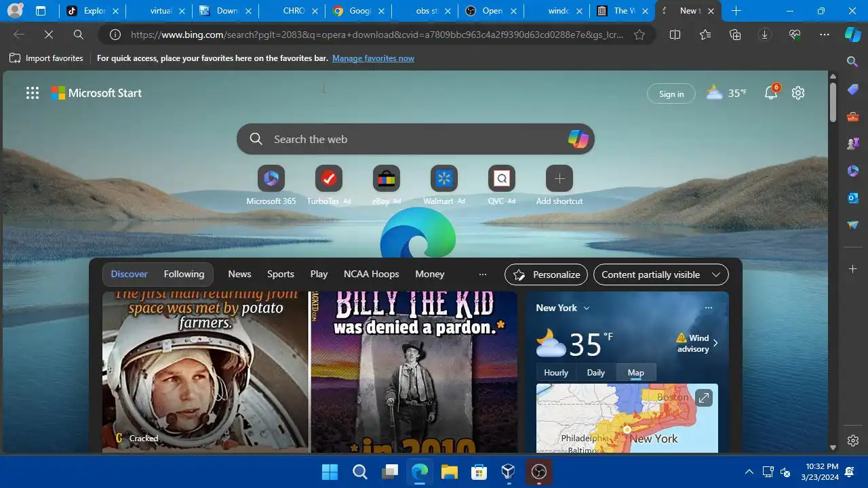Show more feed categories ellipsis

483,274
